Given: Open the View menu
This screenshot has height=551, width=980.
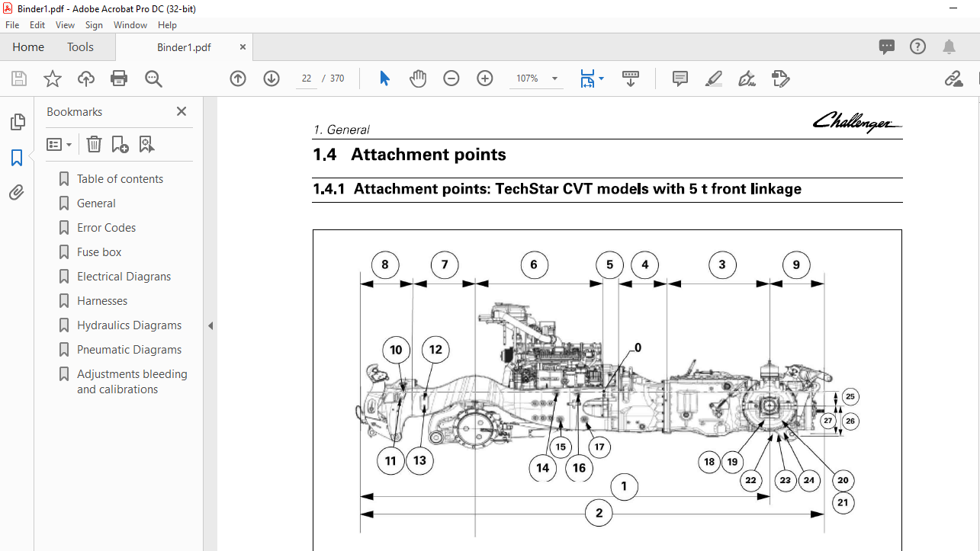Looking at the screenshot, I should (x=65, y=25).
